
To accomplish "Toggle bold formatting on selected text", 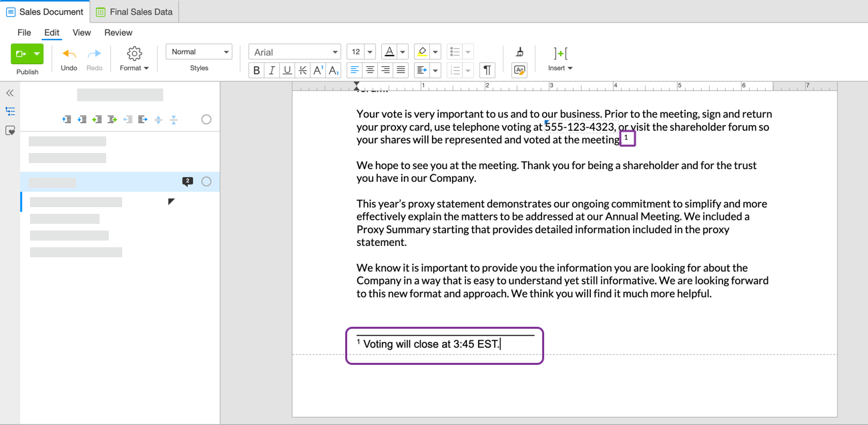I will [256, 69].
